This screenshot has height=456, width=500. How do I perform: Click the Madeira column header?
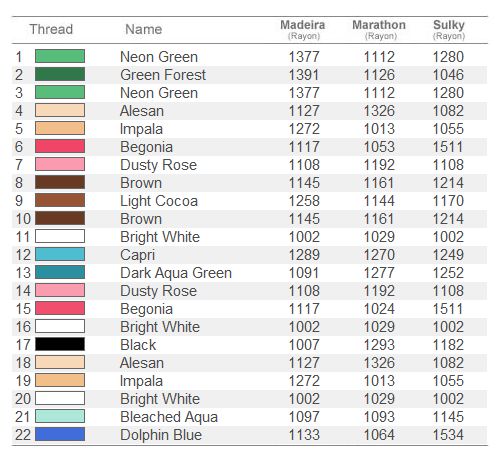303,29
